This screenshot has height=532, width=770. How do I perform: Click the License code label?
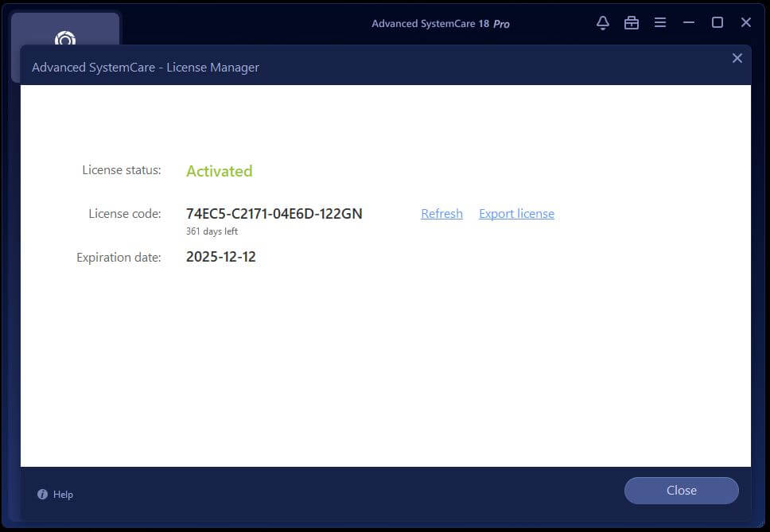tap(125, 214)
